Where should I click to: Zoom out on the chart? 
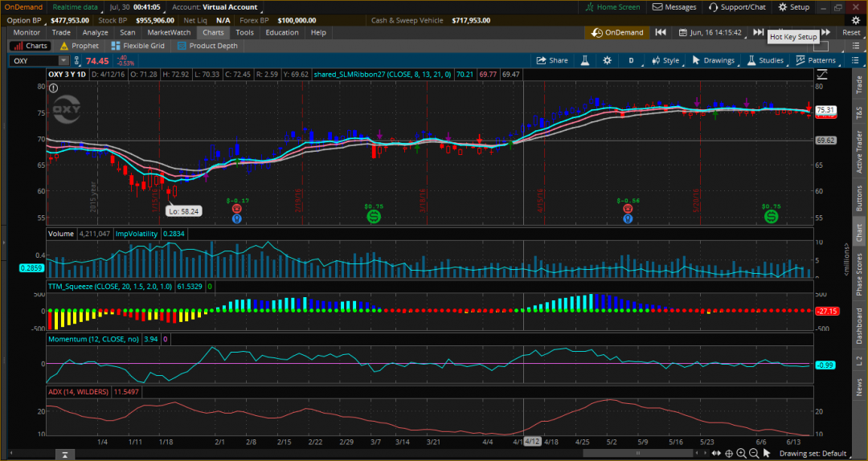(753, 453)
